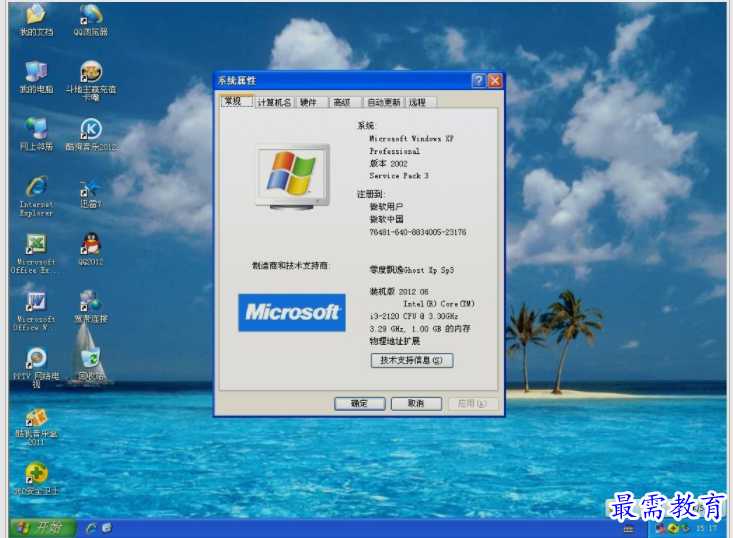733x538 pixels.
Task: Click the system tray clock showing 15:17
Action: click(x=706, y=528)
